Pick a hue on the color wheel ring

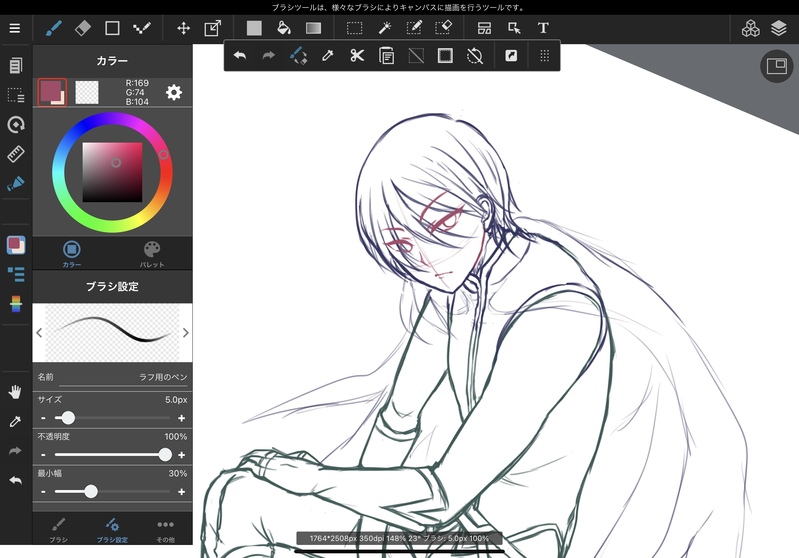[x=112, y=172]
